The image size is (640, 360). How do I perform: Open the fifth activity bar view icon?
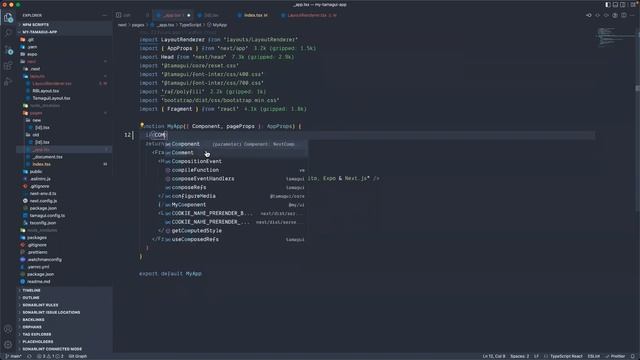8,82
